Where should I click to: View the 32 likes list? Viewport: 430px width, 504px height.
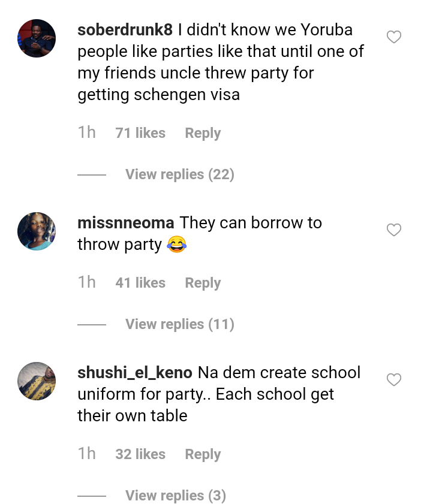(x=140, y=454)
